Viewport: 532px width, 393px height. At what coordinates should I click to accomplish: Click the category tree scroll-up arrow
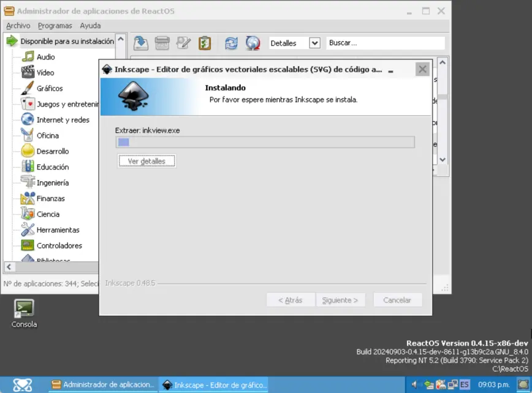121,39
